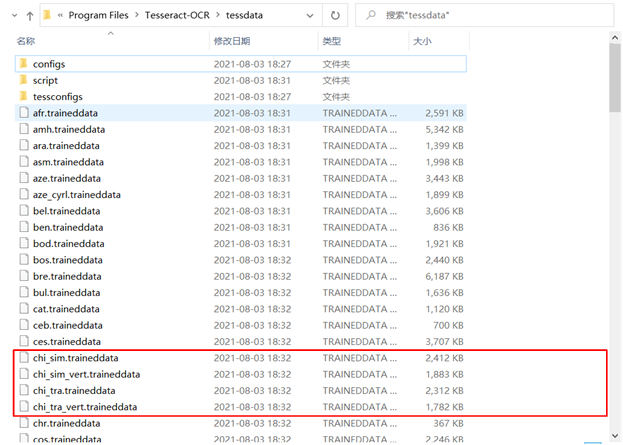The width and height of the screenshot is (623, 445).
Task: Click file name chi_sim_vert.traineddata
Action: (x=86, y=374)
